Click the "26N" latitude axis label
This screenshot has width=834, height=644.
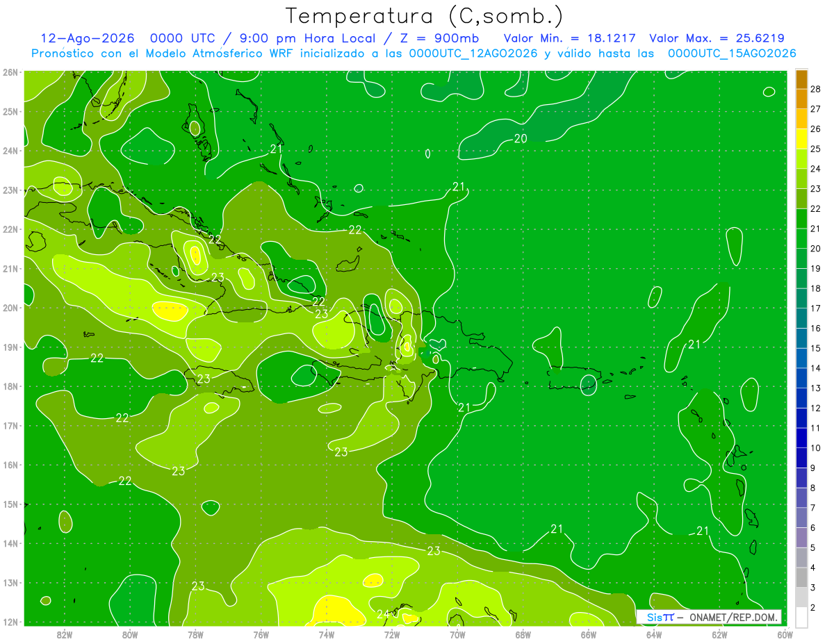pyautogui.click(x=10, y=72)
